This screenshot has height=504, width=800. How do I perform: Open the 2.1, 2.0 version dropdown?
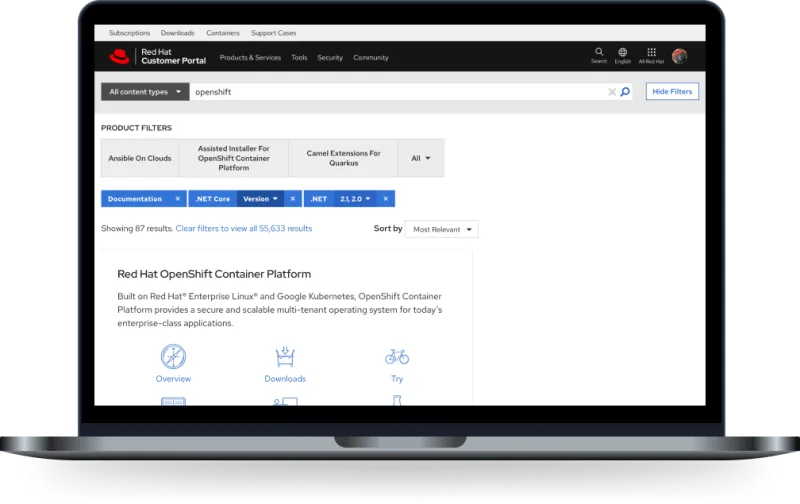(x=355, y=199)
